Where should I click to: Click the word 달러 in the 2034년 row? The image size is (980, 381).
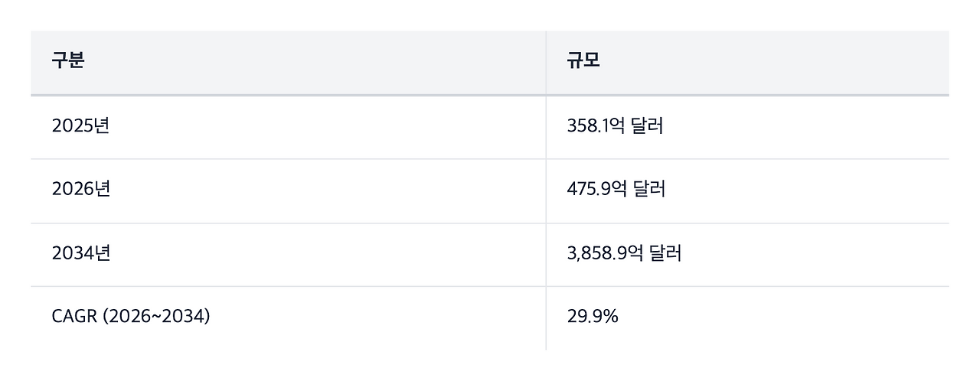[x=666, y=253]
